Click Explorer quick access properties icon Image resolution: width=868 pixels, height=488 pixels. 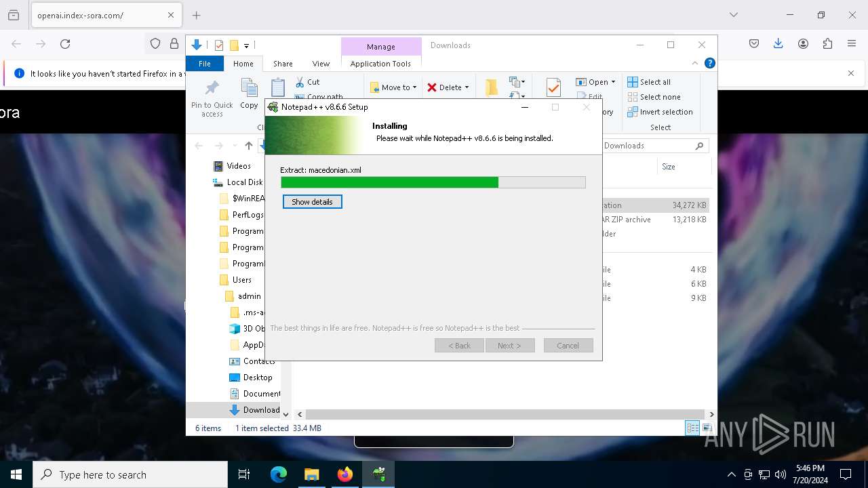[x=219, y=45]
